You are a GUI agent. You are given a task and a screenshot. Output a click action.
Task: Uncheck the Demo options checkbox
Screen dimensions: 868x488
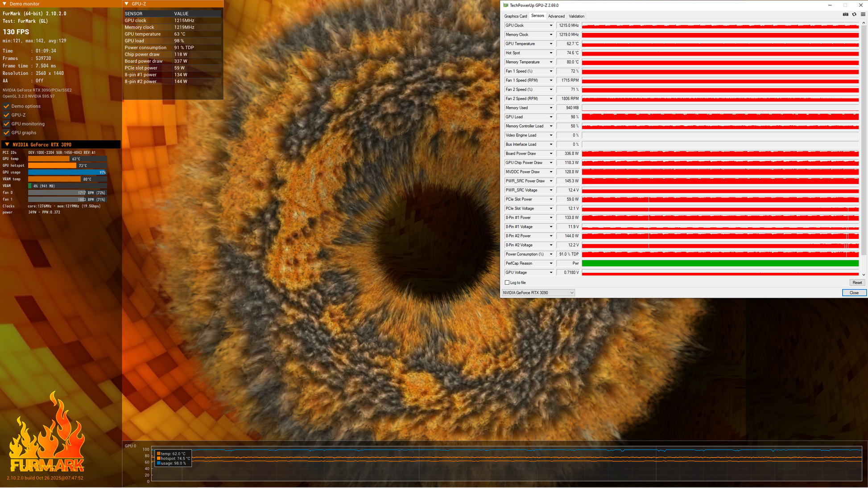click(x=6, y=107)
